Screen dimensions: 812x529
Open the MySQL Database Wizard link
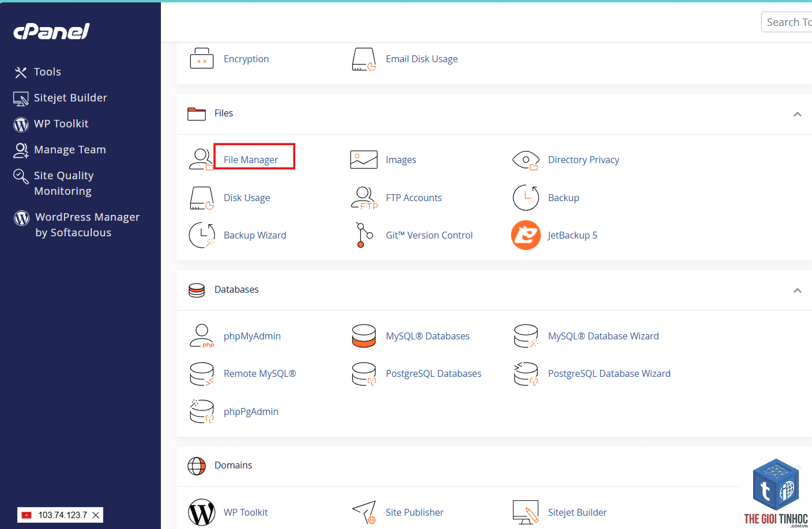click(x=603, y=336)
